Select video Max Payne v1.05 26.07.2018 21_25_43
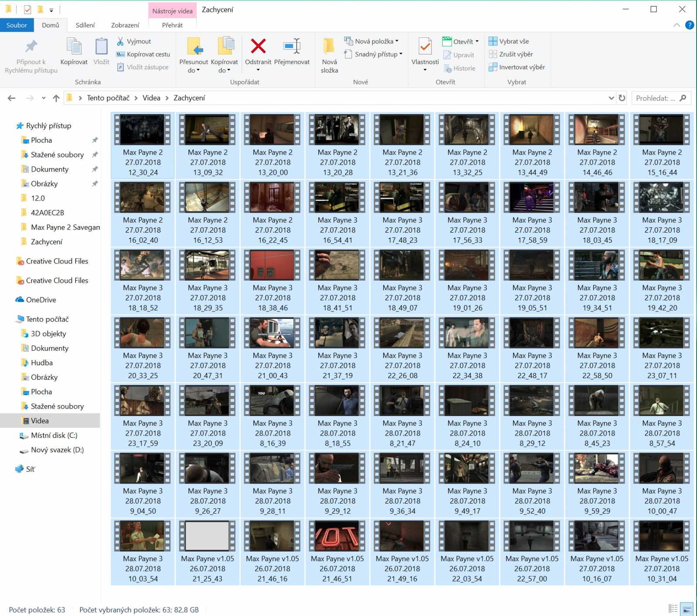The image size is (697, 616). point(208,552)
